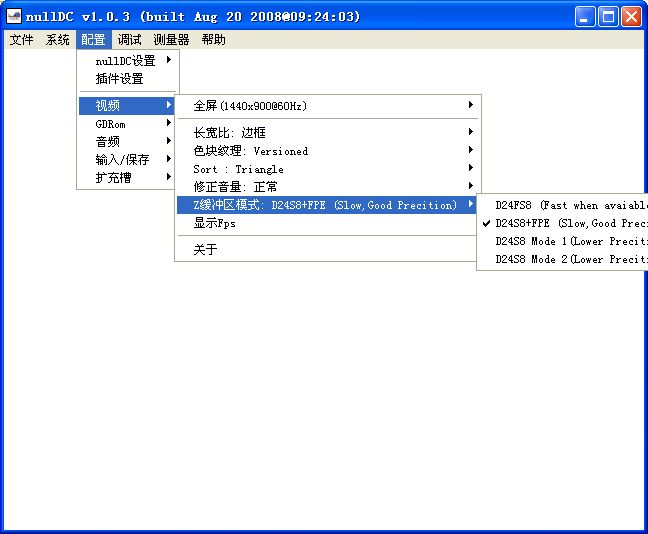Expand the GDRom submenu

(127, 124)
